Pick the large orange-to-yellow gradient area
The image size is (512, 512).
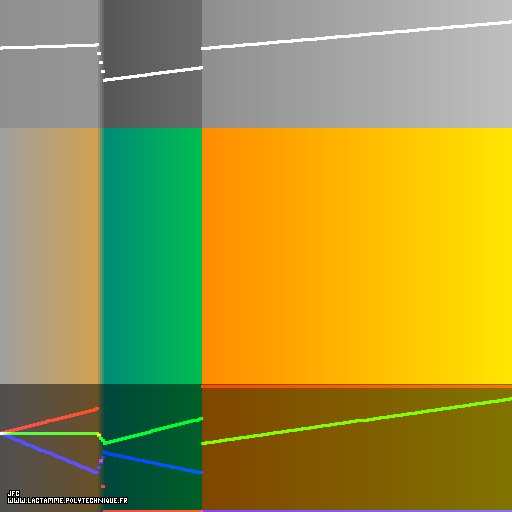tap(357, 256)
